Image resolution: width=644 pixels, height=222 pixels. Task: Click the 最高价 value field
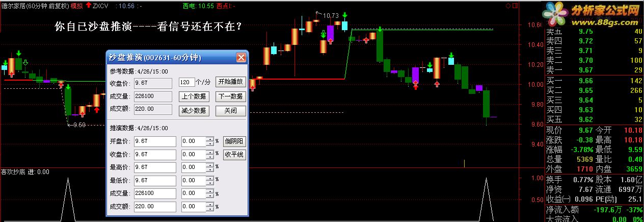pos(154,167)
